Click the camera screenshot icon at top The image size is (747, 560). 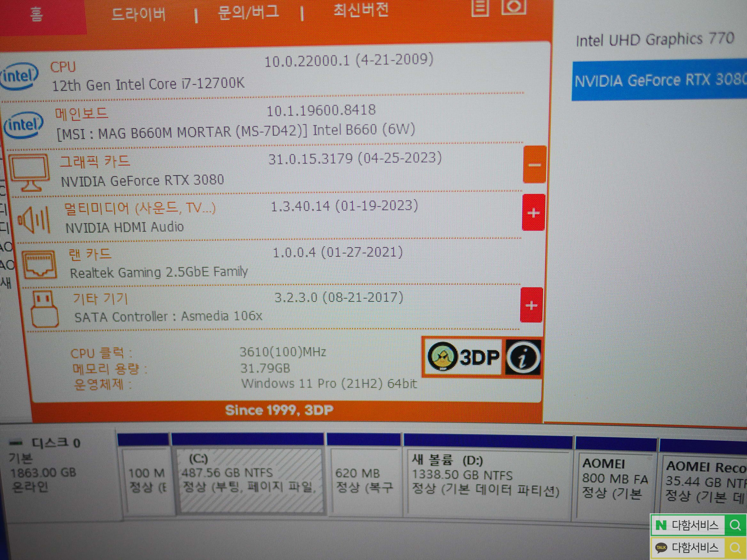pyautogui.click(x=514, y=7)
